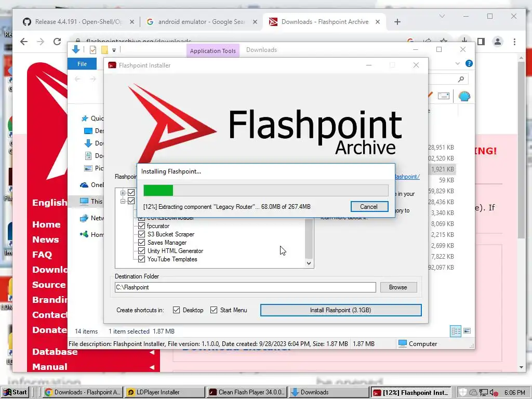The width and height of the screenshot is (532, 399).
Task: Click the Open-Shell shell icon in Explorer toolbar
Action: click(x=464, y=96)
